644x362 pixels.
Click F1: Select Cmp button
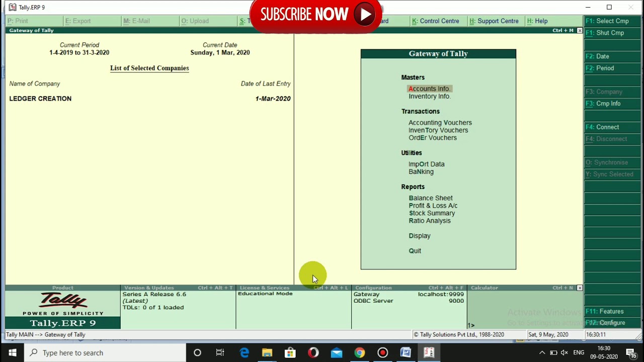(612, 21)
